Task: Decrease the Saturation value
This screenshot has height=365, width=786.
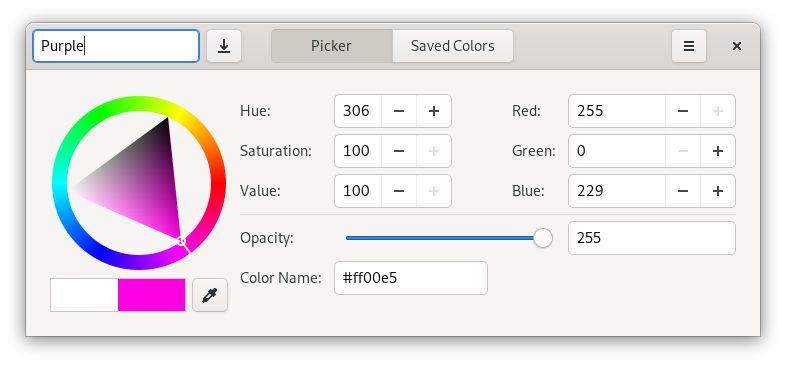Action: (x=399, y=151)
